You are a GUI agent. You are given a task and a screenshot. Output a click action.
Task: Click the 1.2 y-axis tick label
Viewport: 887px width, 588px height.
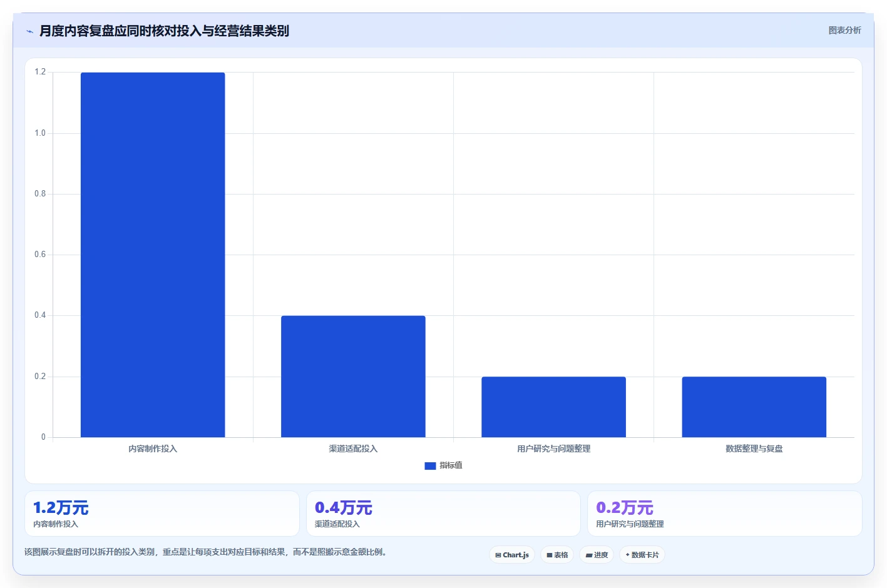click(x=40, y=72)
